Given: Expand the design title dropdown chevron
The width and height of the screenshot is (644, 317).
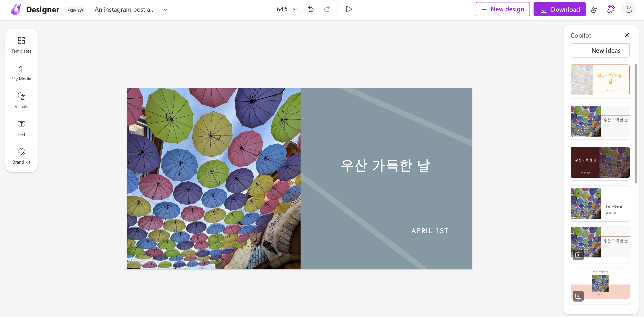Looking at the screenshot, I should pos(165,9).
